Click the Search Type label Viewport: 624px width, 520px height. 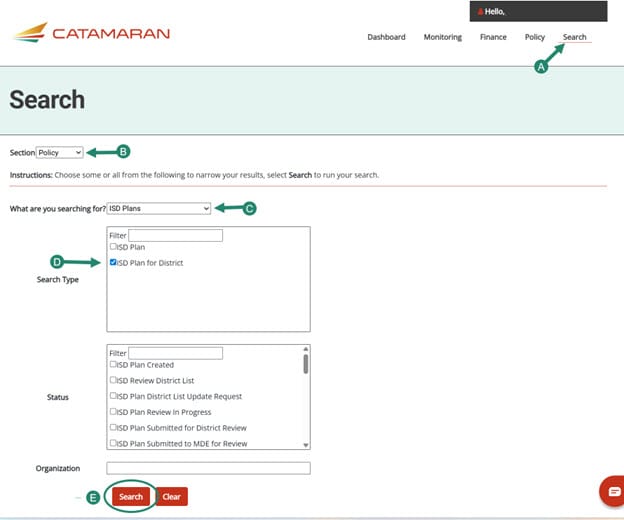pyautogui.click(x=58, y=279)
